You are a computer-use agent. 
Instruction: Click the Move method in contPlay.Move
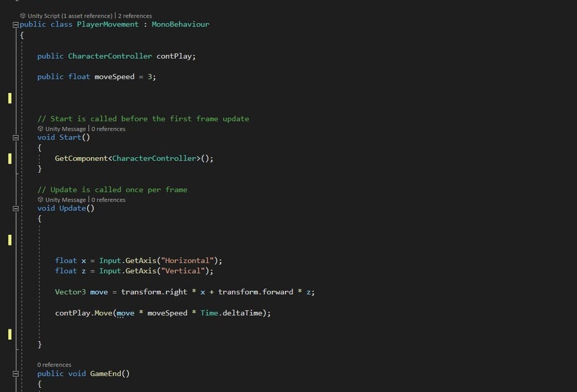[x=103, y=313]
